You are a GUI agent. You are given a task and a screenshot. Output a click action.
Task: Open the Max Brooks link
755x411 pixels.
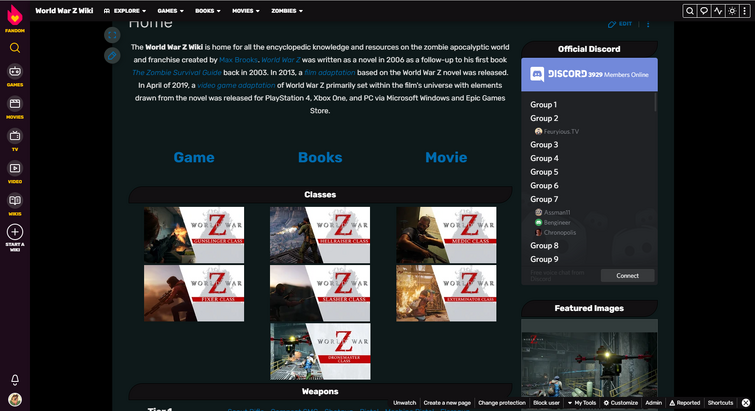pyautogui.click(x=238, y=60)
